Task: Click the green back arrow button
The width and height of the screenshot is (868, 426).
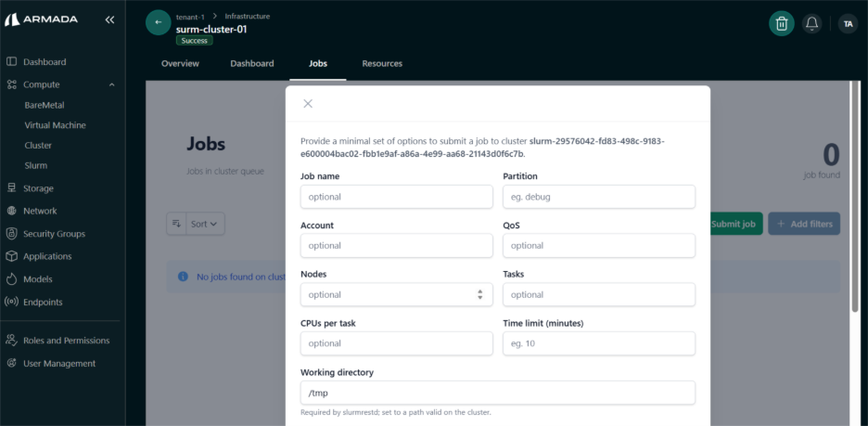Action: 159,23
